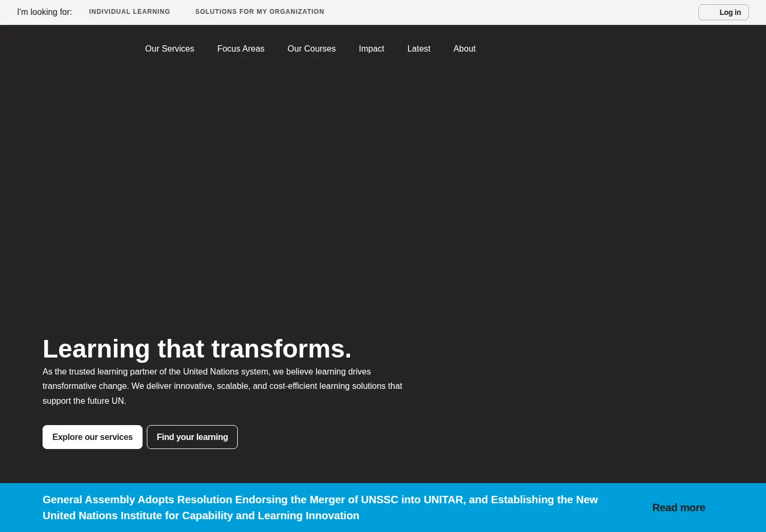Click the Find your learning button

pyautogui.click(x=192, y=437)
